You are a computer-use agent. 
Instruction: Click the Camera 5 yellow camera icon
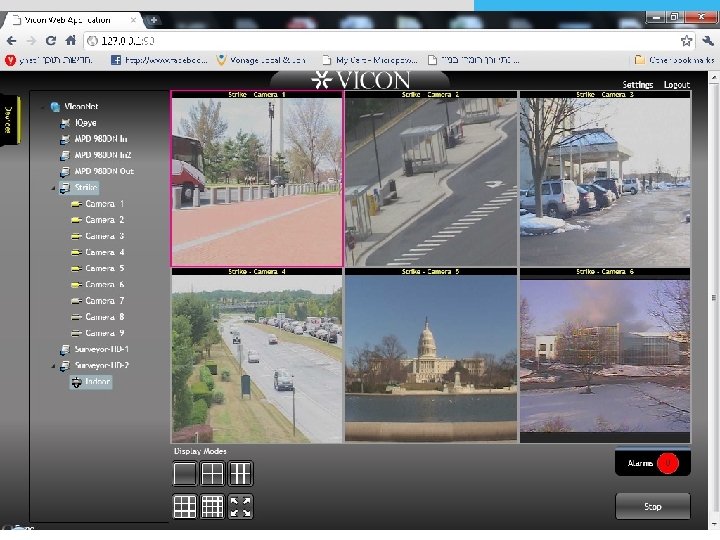(77, 269)
